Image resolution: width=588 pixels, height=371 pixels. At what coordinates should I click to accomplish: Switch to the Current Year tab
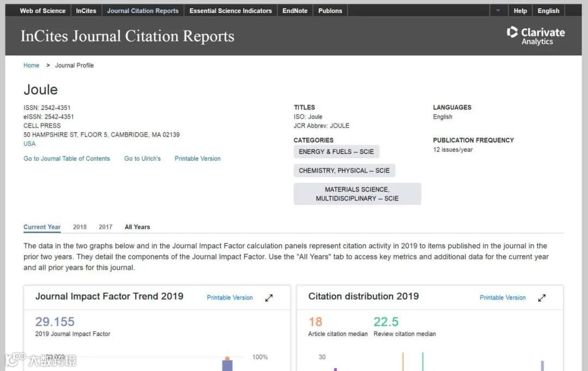pyautogui.click(x=42, y=227)
